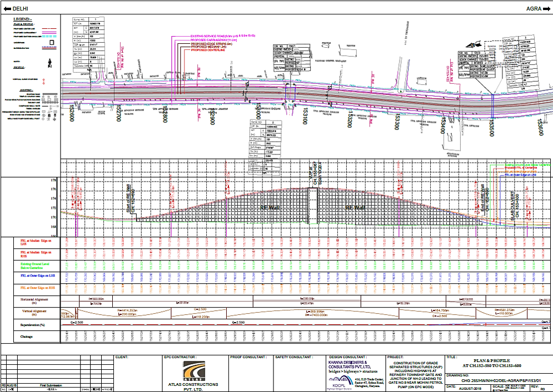Click chainage label 152600 on the plan

72,115
